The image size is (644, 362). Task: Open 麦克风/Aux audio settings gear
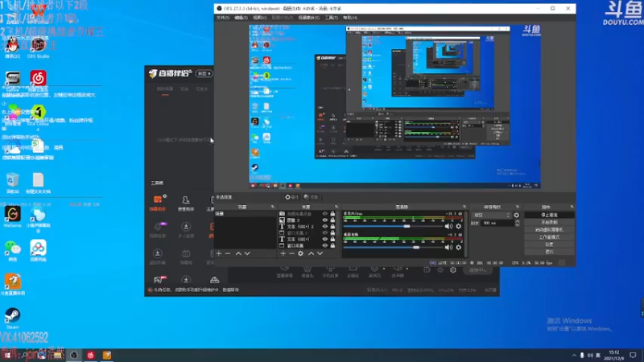tap(458, 226)
